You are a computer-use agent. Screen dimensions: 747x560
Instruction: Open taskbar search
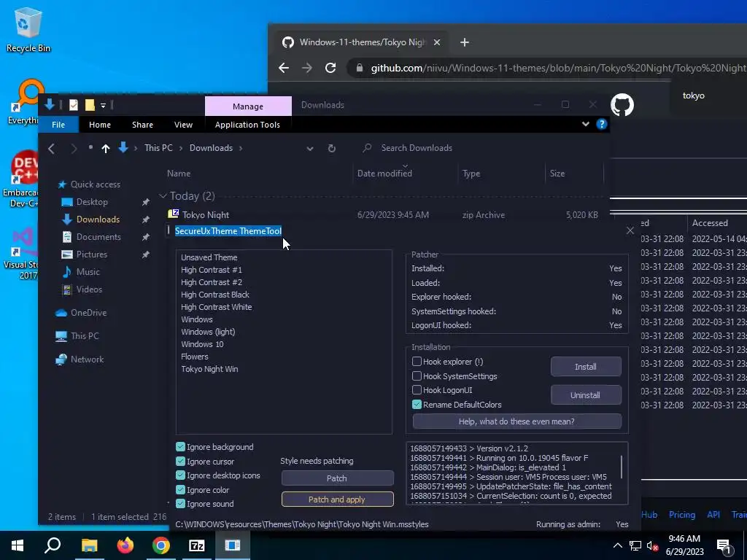tap(53, 545)
